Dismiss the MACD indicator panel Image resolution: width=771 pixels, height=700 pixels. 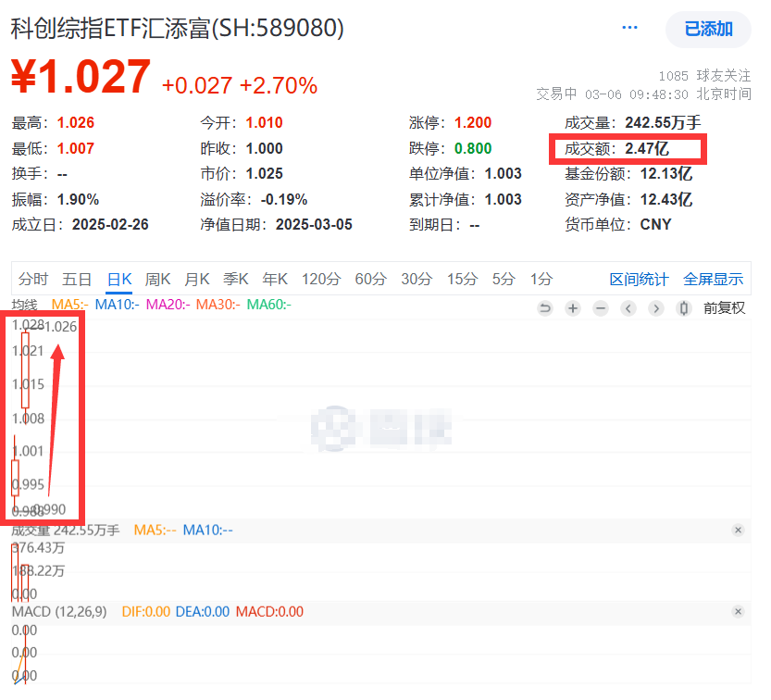[738, 611]
